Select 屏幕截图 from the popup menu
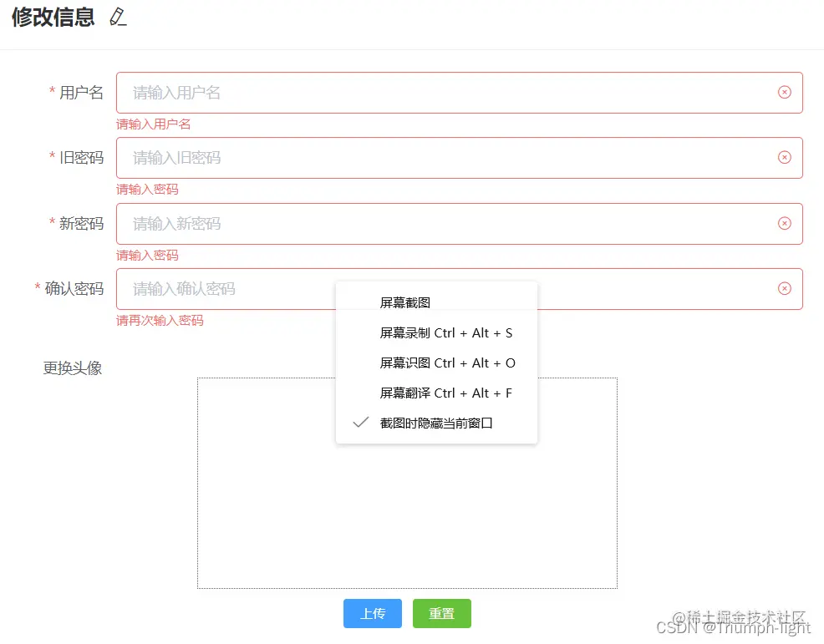Viewport: 824px width, 644px height. (x=407, y=302)
